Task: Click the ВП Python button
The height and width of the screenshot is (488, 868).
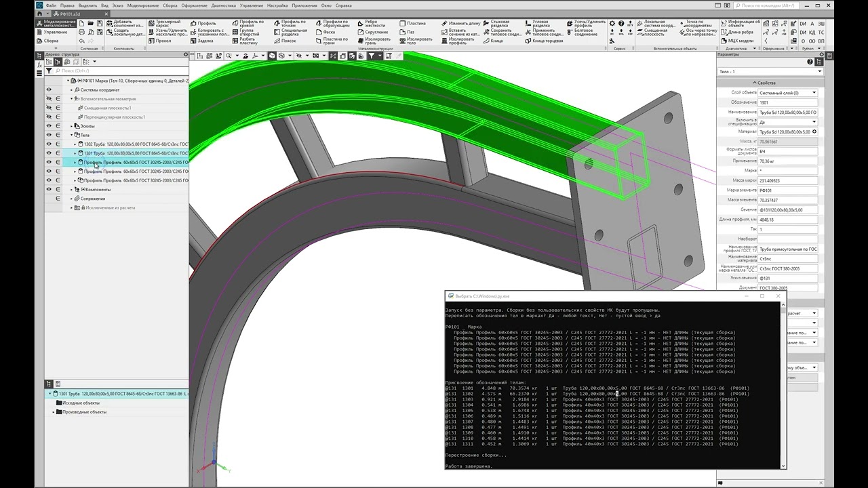Action: pos(820,41)
